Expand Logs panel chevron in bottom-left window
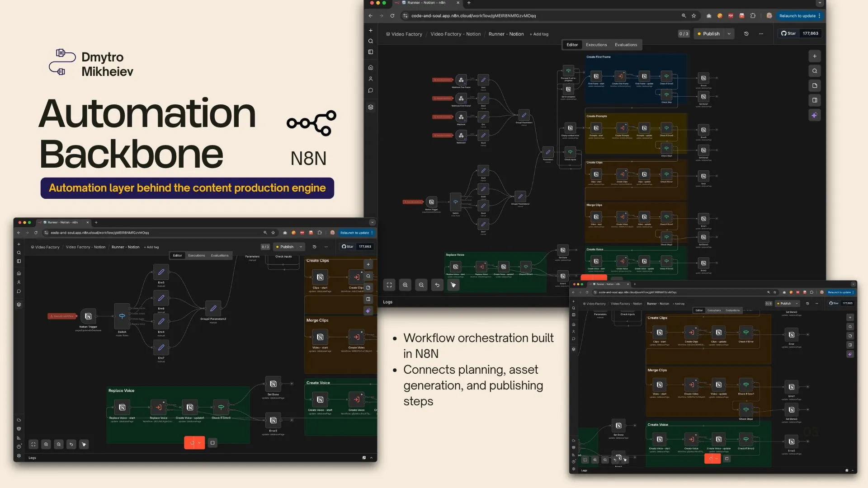 click(x=371, y=458)
